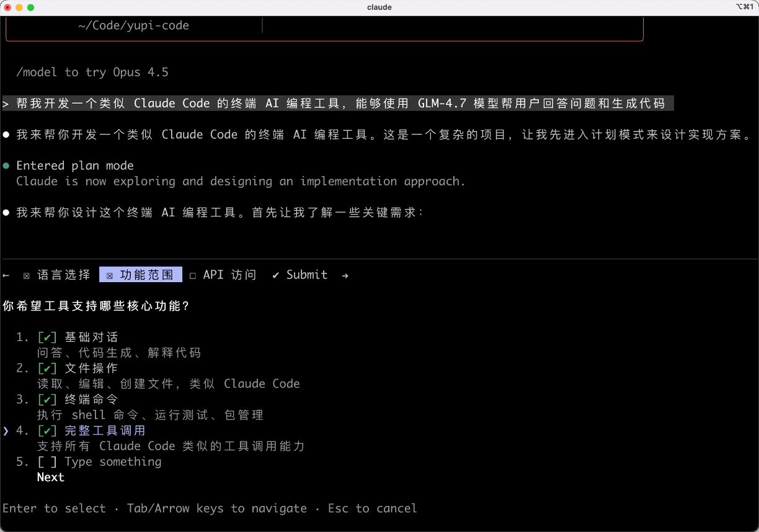Click the green zoom window button
Image resolution: width=759 pixels, height=532 pixels.
31,7
